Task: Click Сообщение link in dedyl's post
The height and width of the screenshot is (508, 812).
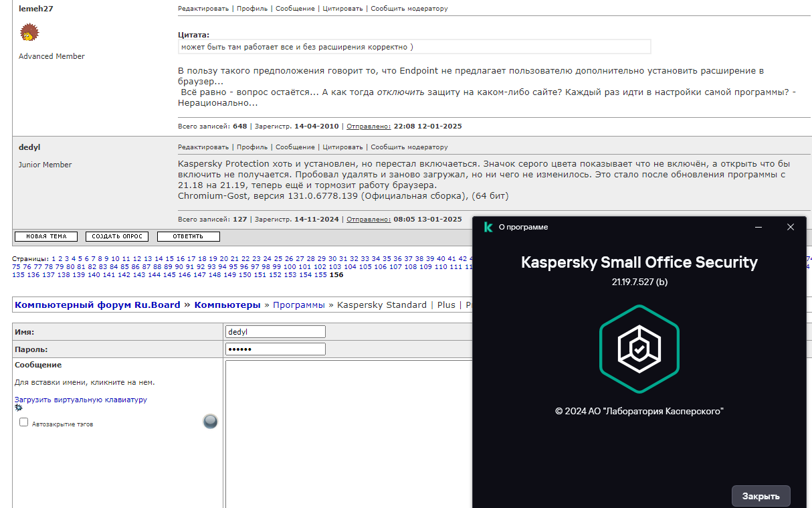Action: coord(295,147)
